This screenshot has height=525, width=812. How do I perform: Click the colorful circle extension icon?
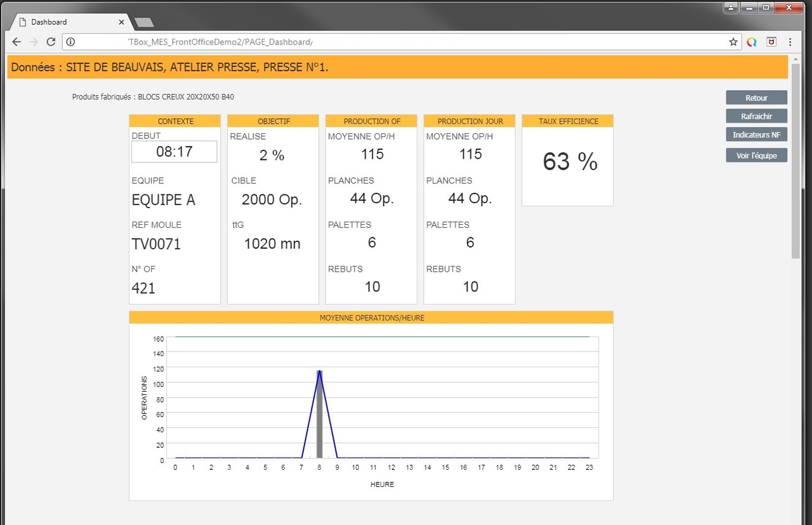pos(752,42)
